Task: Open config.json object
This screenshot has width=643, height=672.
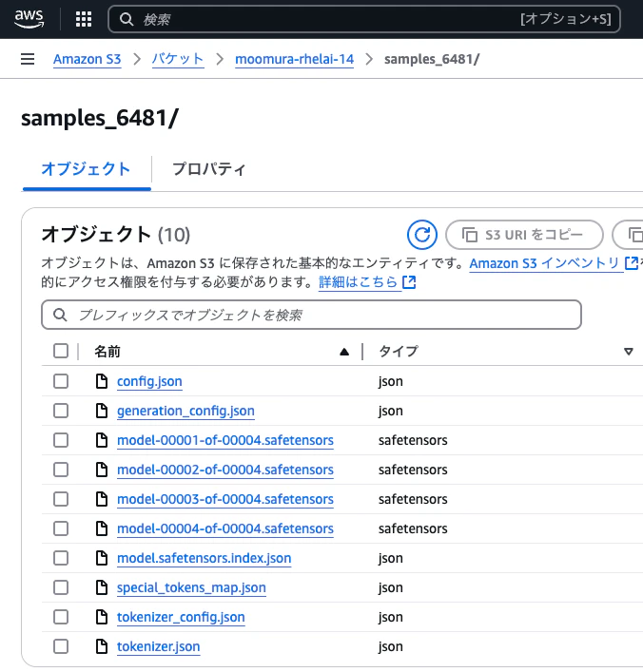Action: [149, 381]
